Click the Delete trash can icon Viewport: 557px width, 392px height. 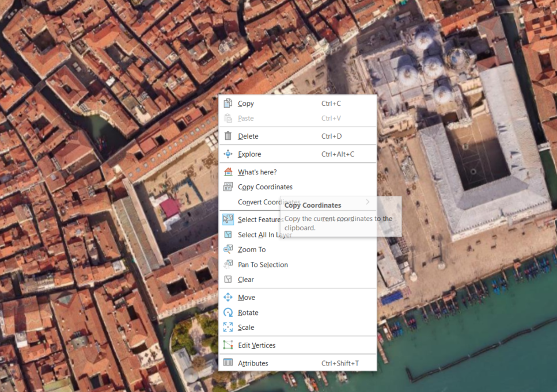click(228, 136)
